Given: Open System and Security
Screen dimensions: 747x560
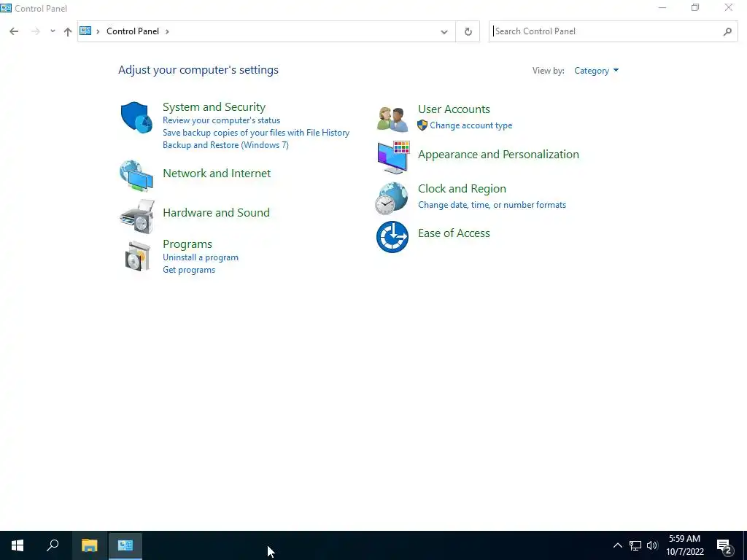Looking at the screenshot, I should (214, 106).
